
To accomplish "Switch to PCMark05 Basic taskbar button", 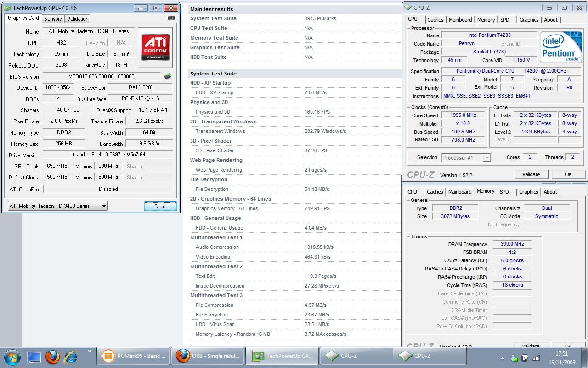I will 133,356.
